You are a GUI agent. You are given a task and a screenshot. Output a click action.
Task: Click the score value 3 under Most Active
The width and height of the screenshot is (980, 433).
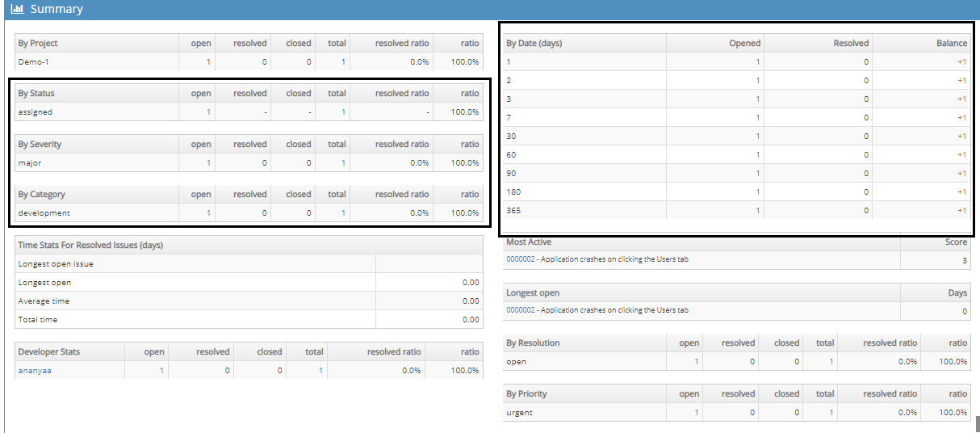(x=964, y=260)
